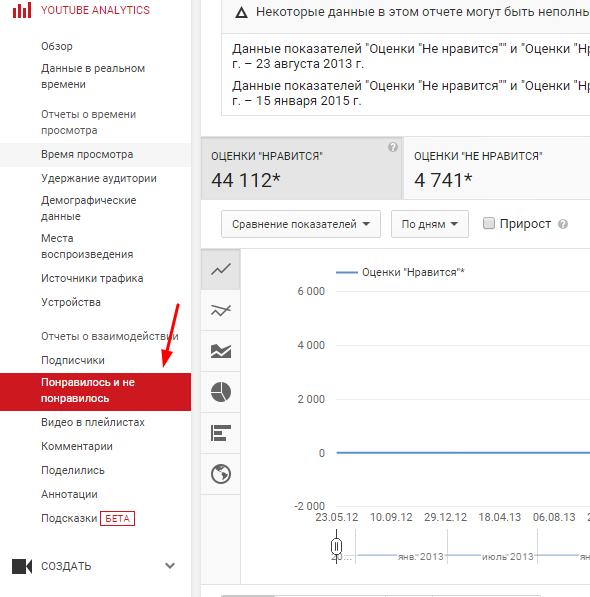Click the 06.08.13 axis date label

click(554, 517)
